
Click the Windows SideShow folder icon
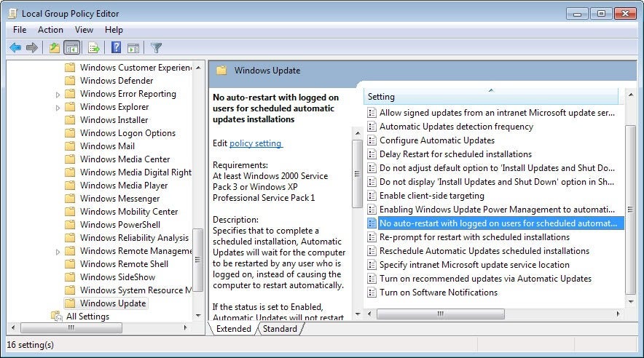(x=70, y=277)
